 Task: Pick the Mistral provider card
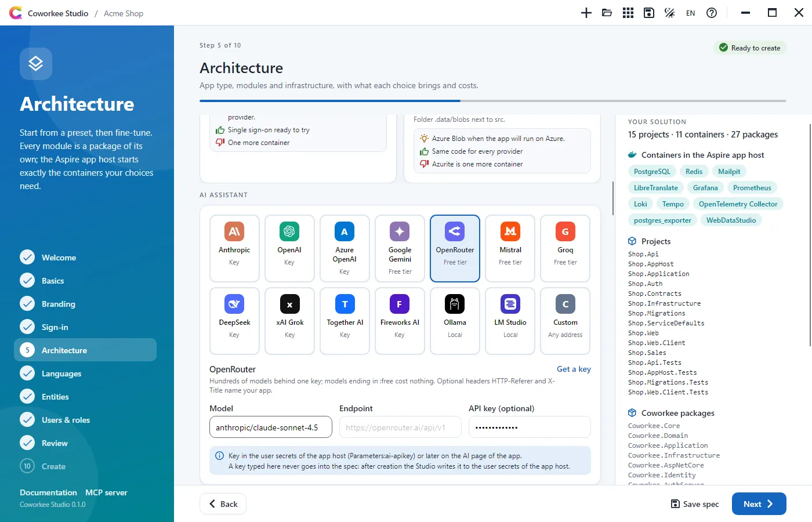510,248
